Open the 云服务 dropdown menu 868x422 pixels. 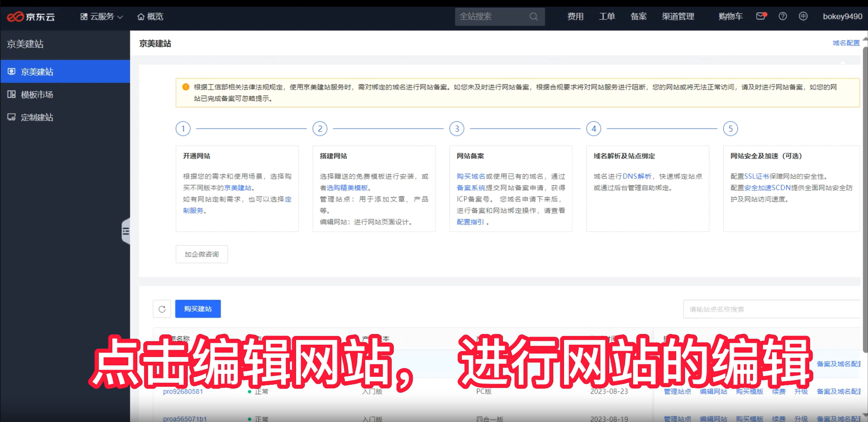[x=102, y=17]
